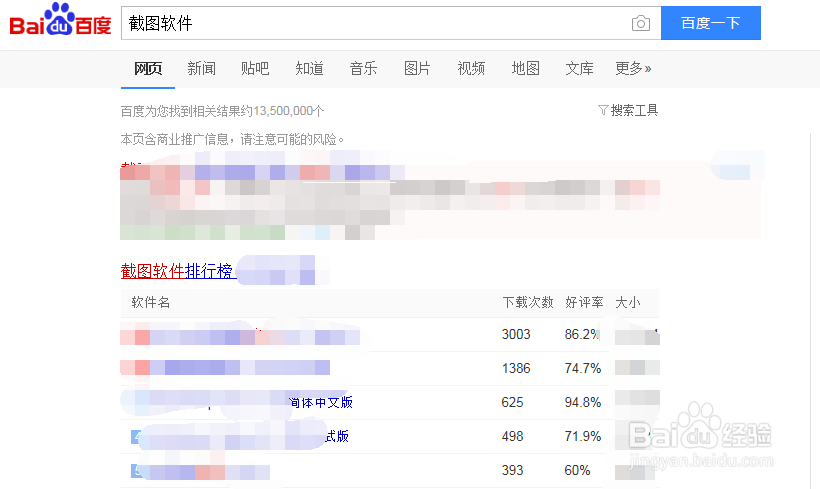Select the 视频 tab
This screenshot has width=820, height=489.
pos(471,69)
